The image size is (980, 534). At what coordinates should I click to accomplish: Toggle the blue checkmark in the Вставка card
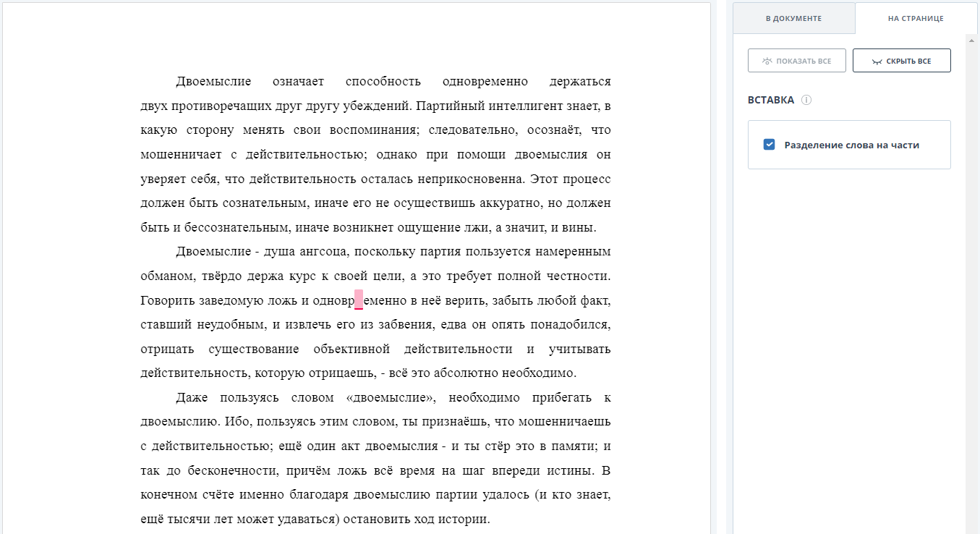tap(769, 144)
